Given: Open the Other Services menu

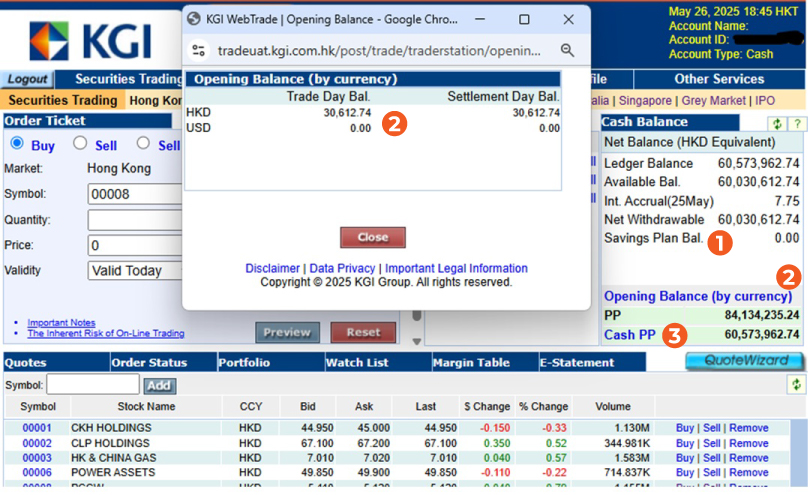Looking at the screenshot, I should click(719, 79).
